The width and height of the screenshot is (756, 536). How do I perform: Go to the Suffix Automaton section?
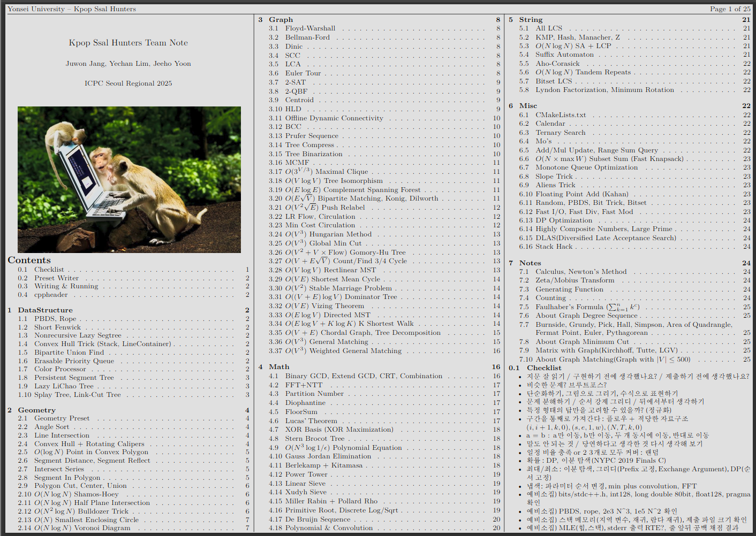[x=564, y=55]
